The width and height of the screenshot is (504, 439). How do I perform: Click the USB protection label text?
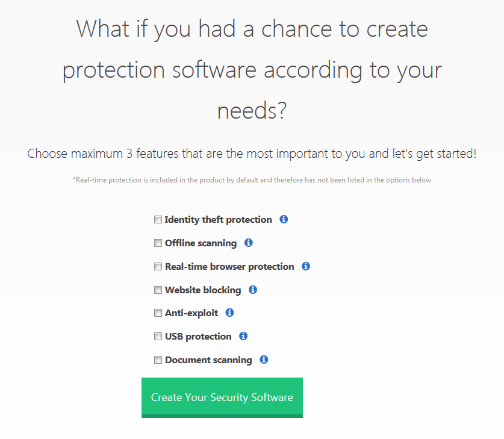(x=198, y=337)
